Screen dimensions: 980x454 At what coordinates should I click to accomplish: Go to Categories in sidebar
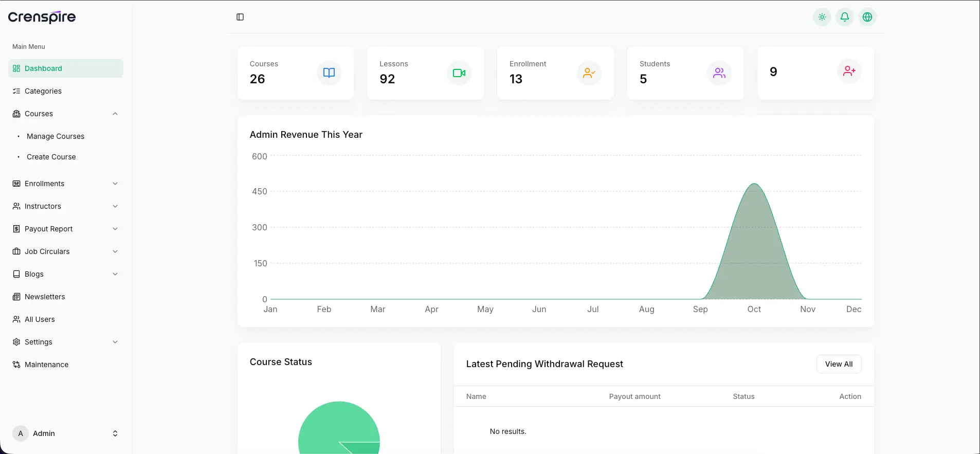pos(43,91)
